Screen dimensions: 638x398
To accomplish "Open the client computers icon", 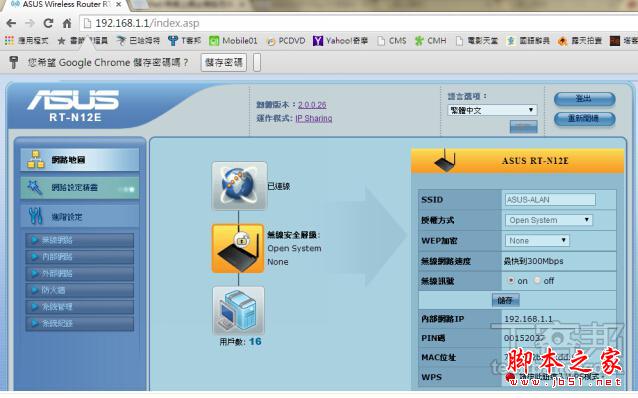I will pos(238,311).
